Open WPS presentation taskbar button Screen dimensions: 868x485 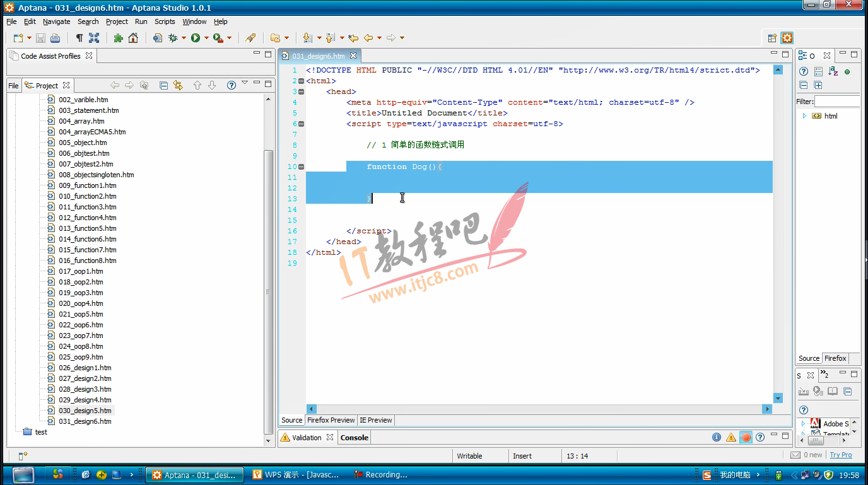pyautogui.click(x=296, y=475)
